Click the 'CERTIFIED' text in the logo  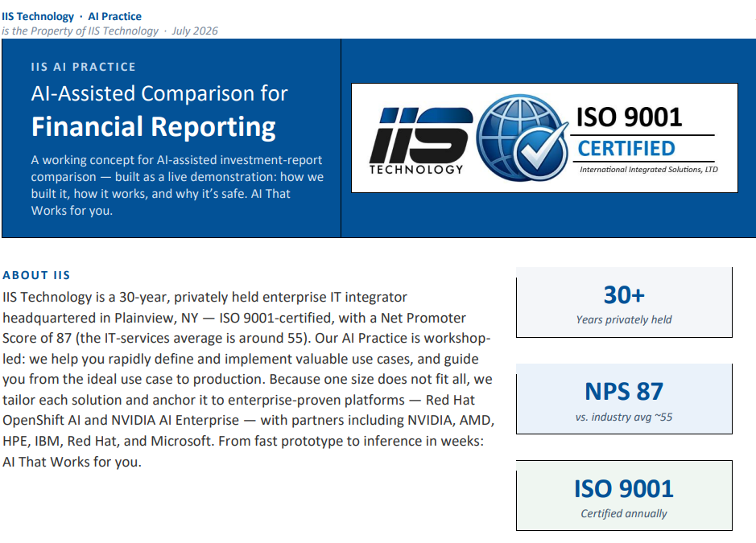coord(626,148)
